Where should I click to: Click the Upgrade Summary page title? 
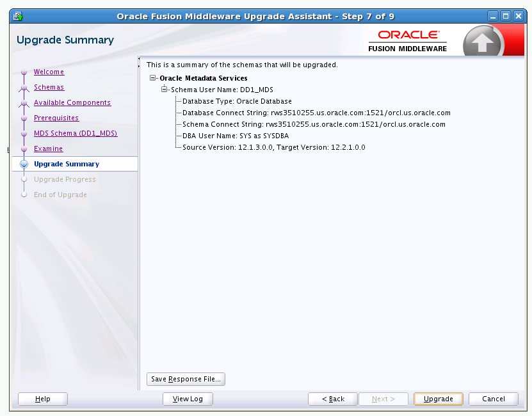pyautogui.click(x=65, y=40)
